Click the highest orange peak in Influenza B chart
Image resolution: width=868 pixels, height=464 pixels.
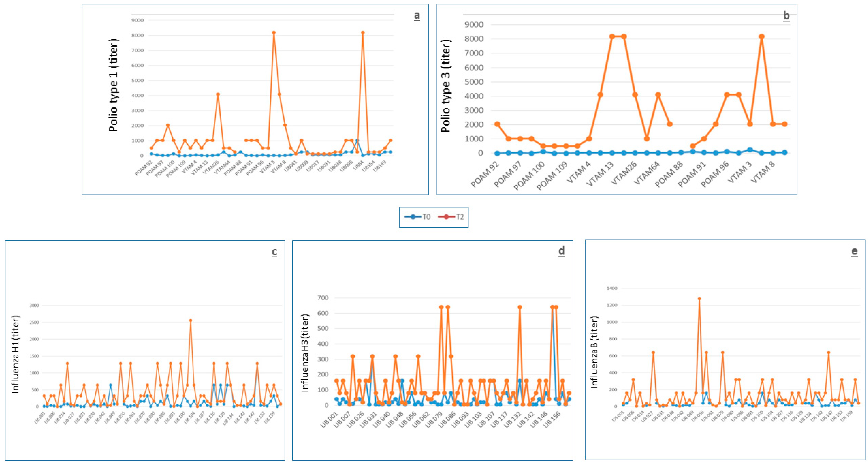699,298
